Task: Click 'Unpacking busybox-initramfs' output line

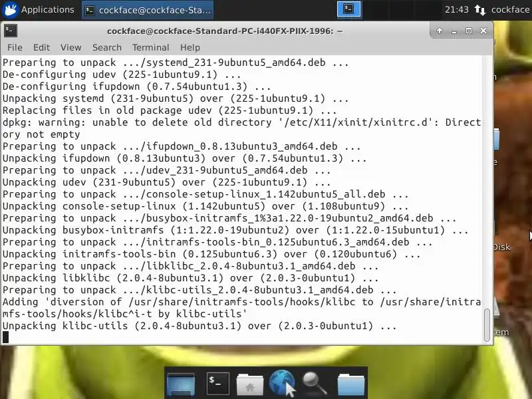Action: (x=235, y=230)
